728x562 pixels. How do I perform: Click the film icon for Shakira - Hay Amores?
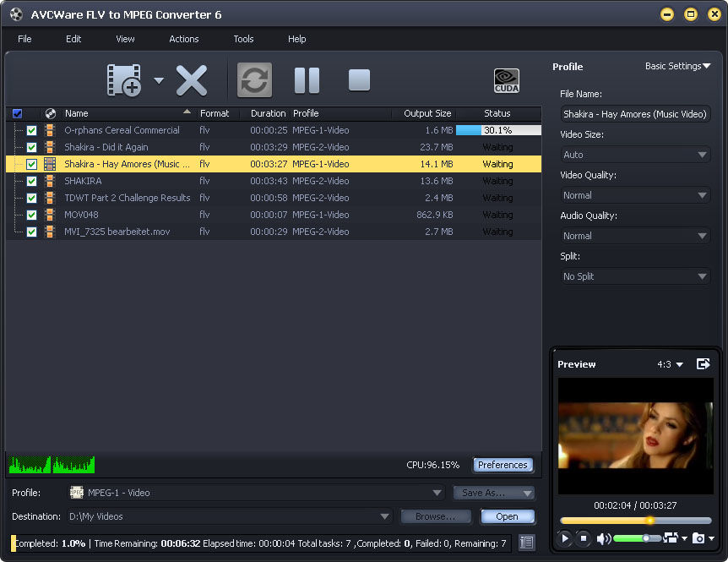tap(50, 164)
